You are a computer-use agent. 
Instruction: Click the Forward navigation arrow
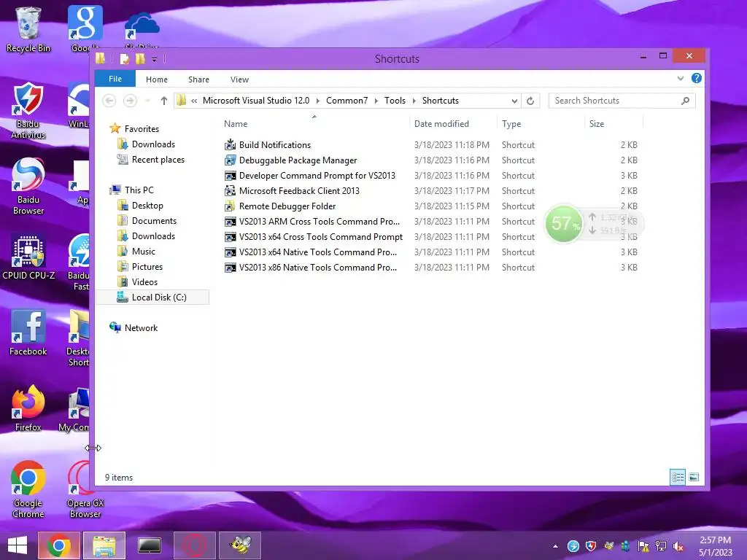pos(130,101)
